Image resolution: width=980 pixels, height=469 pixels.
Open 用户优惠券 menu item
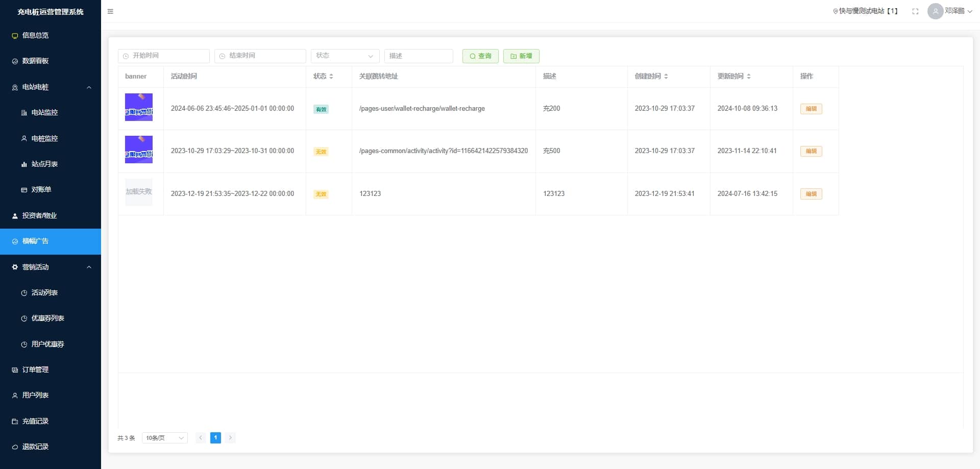pos(51,344)
